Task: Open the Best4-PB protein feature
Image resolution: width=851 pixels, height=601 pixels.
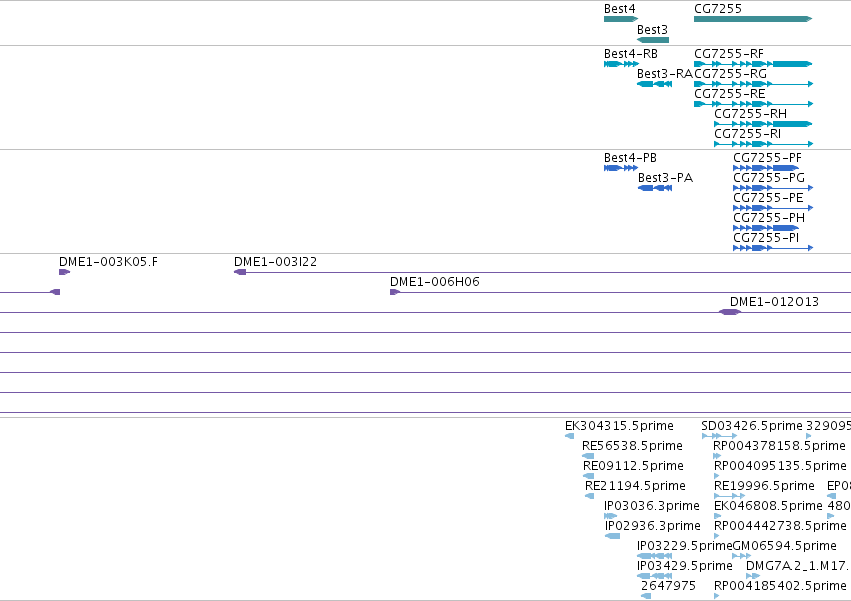Action: [x=621, y=168]
